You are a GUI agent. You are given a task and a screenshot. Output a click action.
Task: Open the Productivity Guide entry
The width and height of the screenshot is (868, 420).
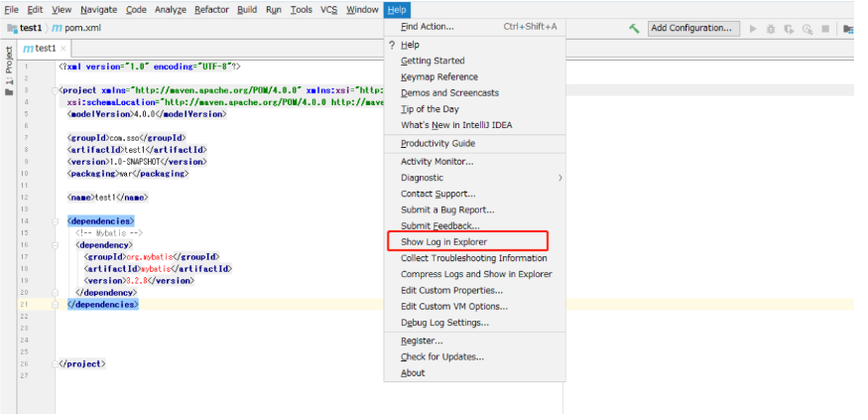coord(475,144)
